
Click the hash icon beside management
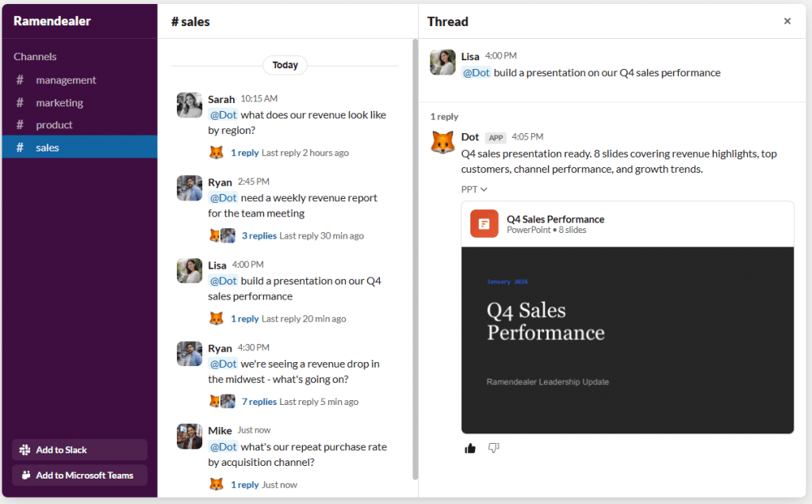click(20, 80)
